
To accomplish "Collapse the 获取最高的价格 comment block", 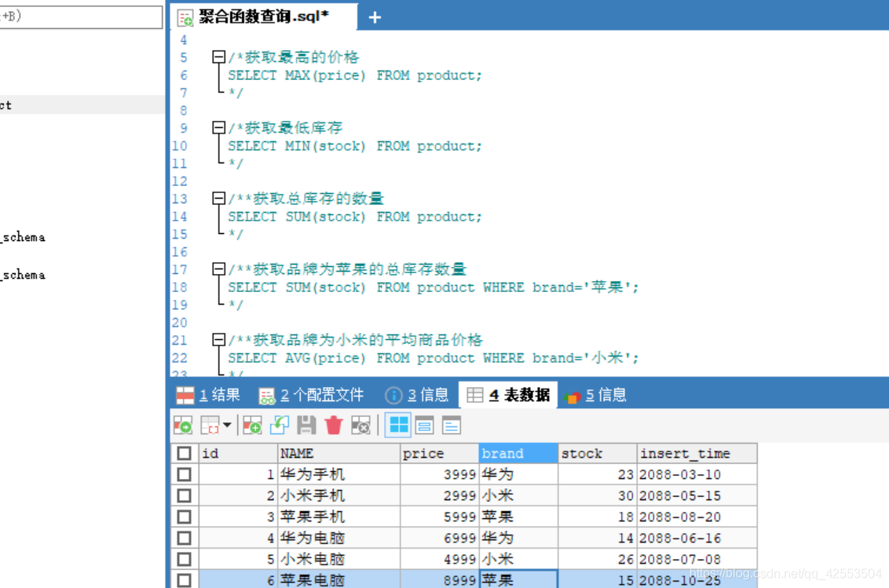I will click(219, 57).
